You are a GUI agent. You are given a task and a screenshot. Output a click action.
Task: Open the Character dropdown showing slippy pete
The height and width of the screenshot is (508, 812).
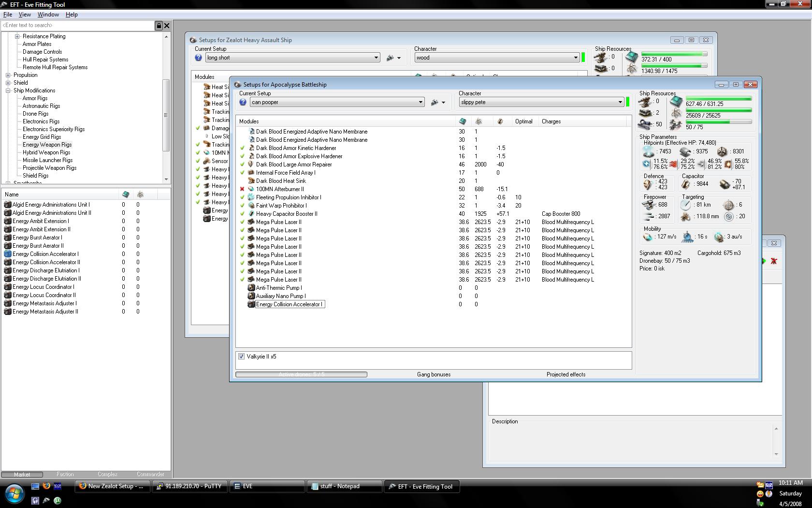[542, 102]
